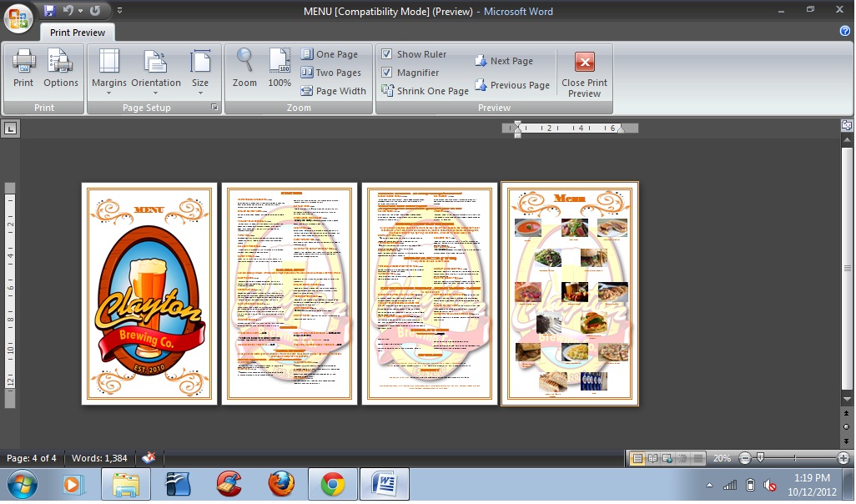856x504 pixels.
Task: Toggle the Magnifier checkbox
Action: [x=387, y=73]
